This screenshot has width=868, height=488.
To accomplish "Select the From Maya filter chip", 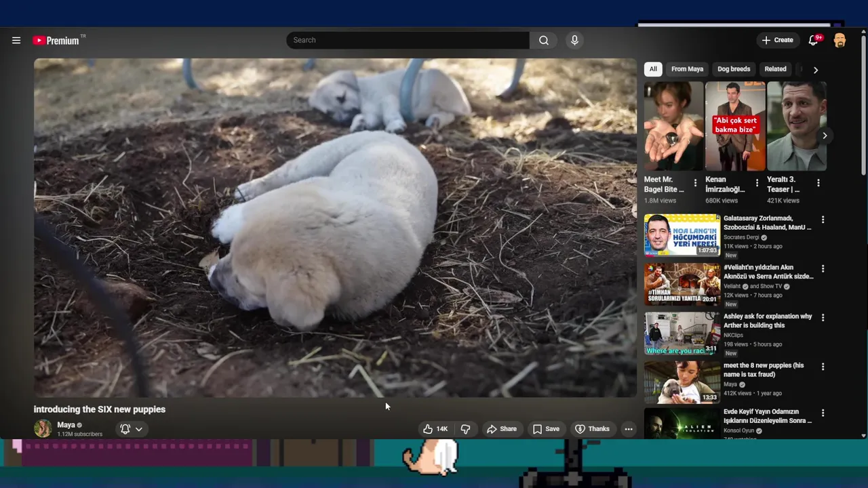I will [x=687, y=69].
